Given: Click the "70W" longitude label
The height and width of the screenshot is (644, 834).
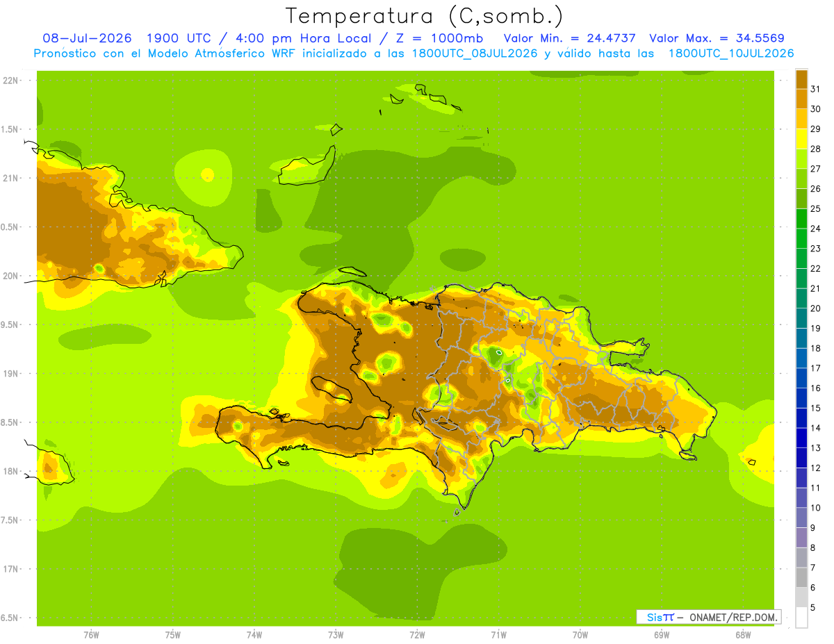Looking at the screenshot, I should pyautogui.click(x=580, y=634).
